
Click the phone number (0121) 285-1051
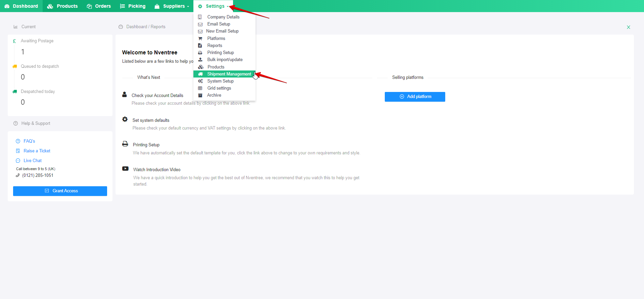pos(38,175)
